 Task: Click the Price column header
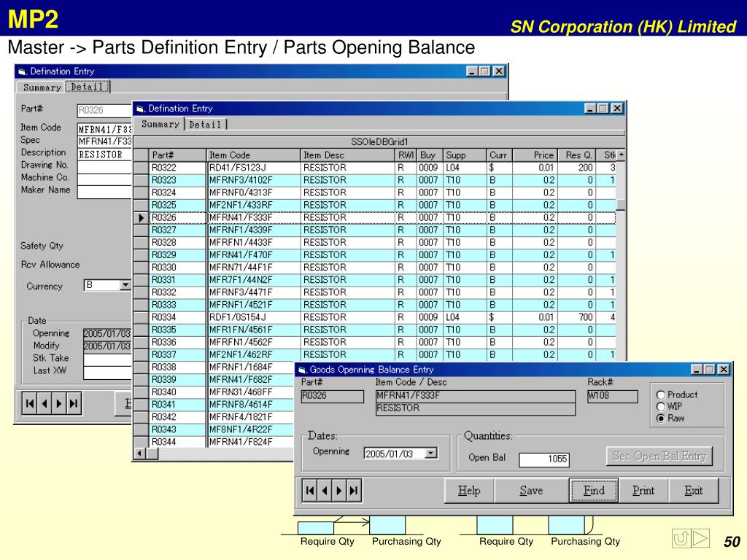tap(535, 155)
